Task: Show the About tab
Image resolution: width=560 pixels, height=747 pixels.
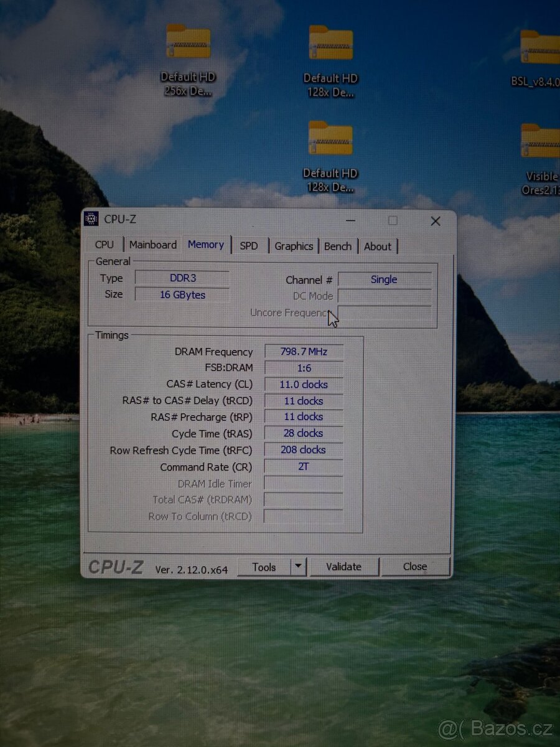Action: coord(378,246)
